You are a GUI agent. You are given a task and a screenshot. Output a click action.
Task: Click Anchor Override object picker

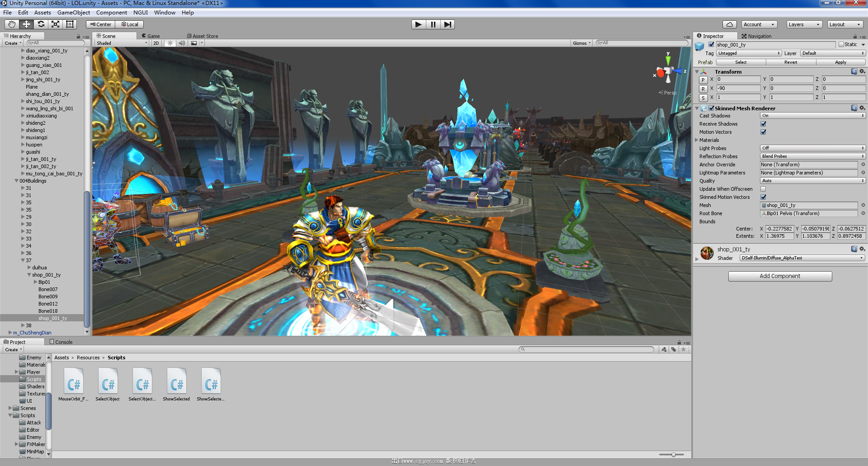pos(863,165)
